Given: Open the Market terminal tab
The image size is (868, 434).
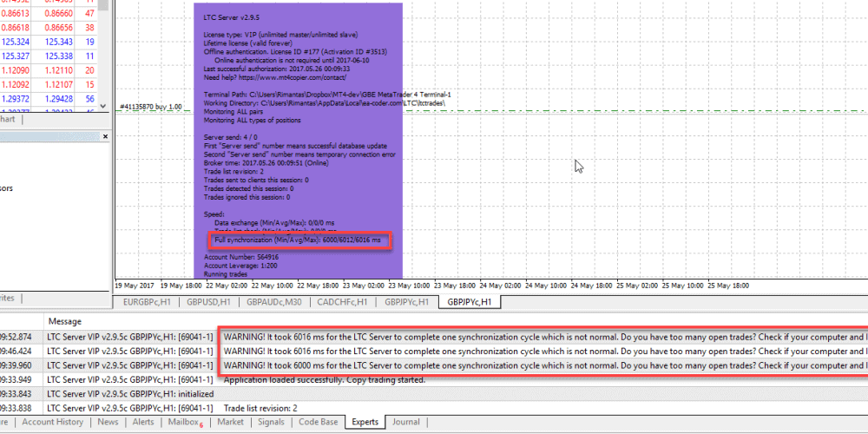Looking at the screenshot, I should coord(230,422).
